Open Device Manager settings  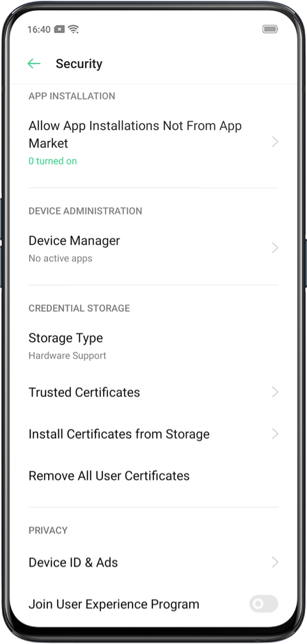pos(153,248)
